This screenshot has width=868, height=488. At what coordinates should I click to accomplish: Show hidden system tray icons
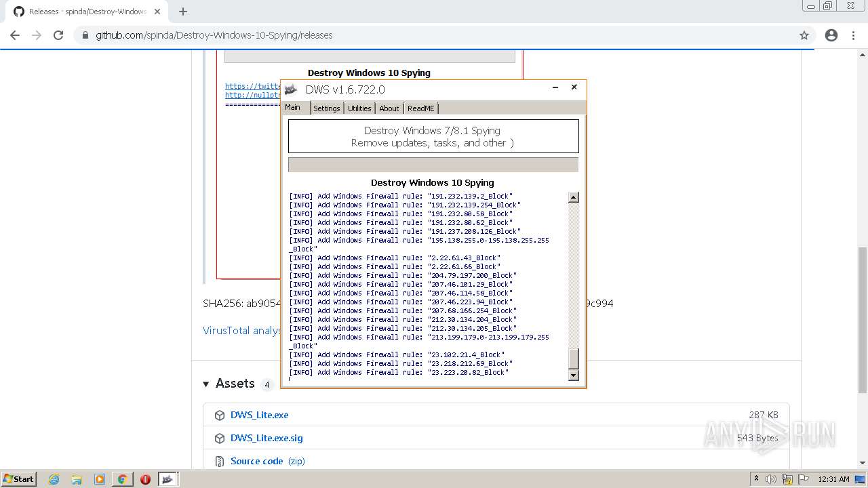(x=756, y=479)
